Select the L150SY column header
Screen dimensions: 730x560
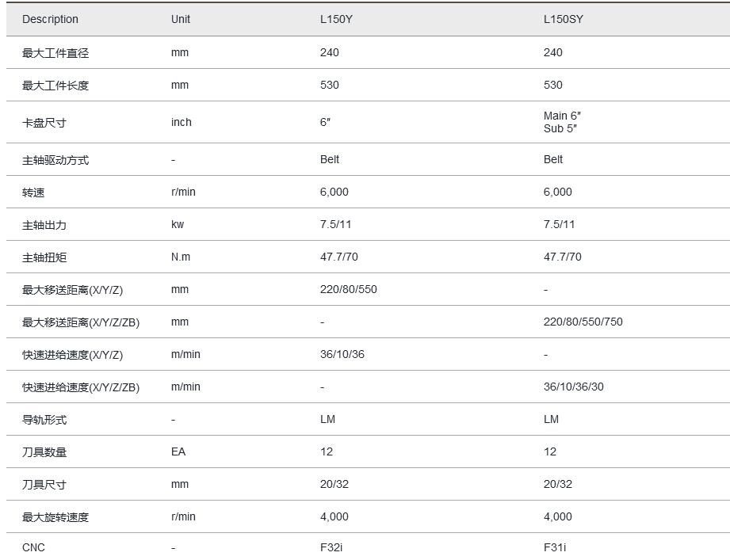point(563,19)
